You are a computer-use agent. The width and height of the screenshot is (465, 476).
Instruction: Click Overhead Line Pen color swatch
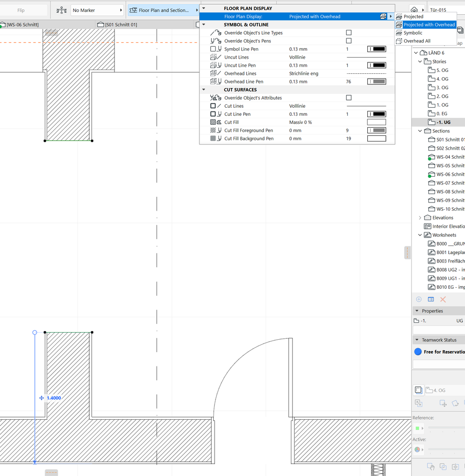coord(377,81)
